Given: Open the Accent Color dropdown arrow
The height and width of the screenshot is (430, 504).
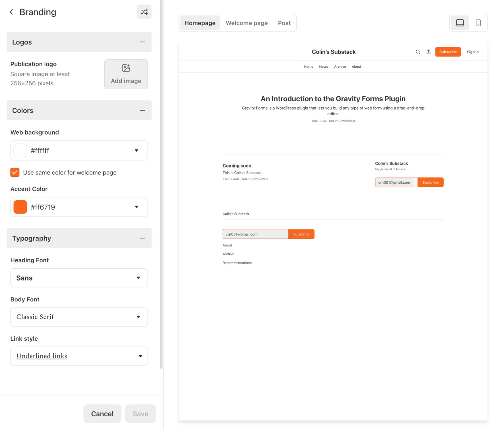Looking at the screenshot, I should (136, 207).
